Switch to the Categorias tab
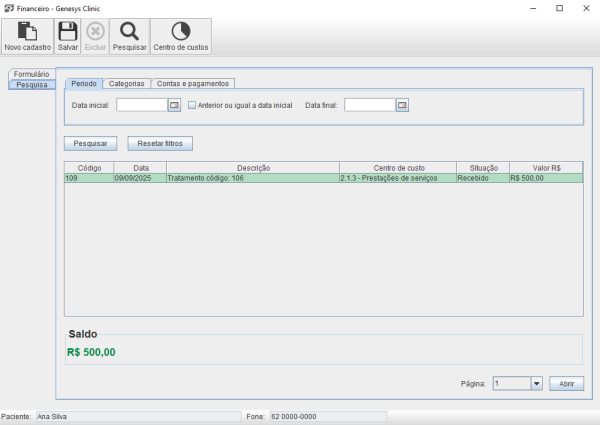The image size is (600, 425). (127, 83)
